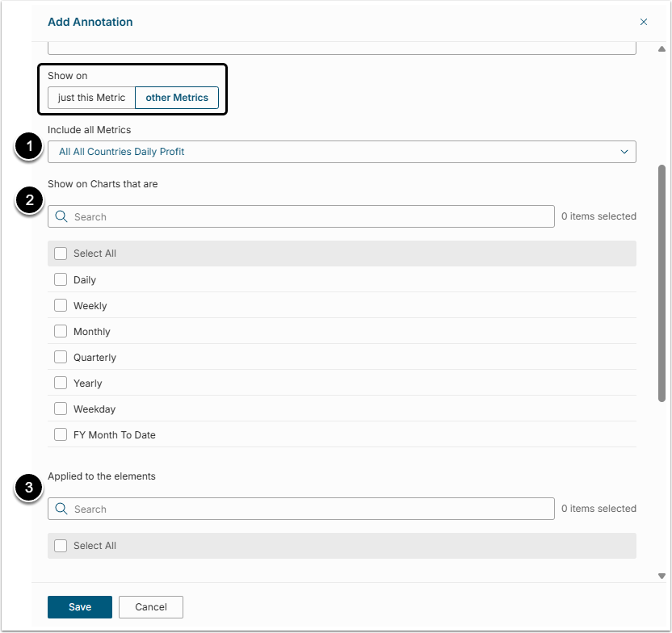Click the metrics dropdown chevron arrow
Image resolution: width=672 pixels, height=633 pixels.
[x=624, y=152]
